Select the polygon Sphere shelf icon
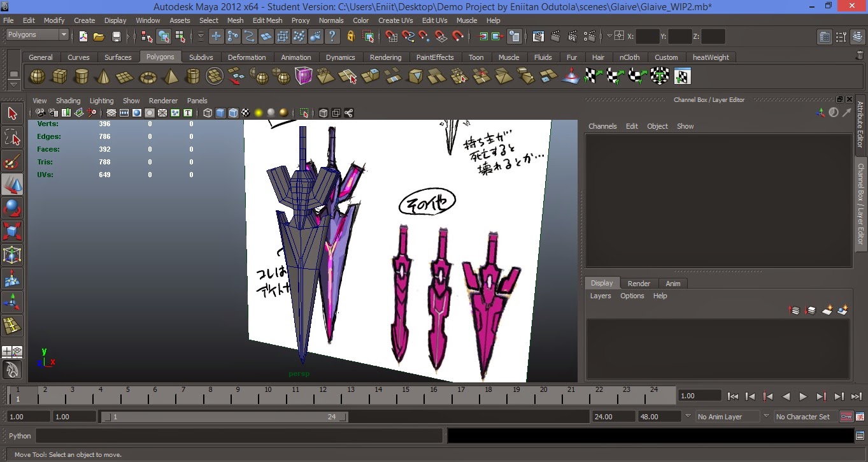Image resolution: width=868 pixels, height=462 pixels. (38, 77)
